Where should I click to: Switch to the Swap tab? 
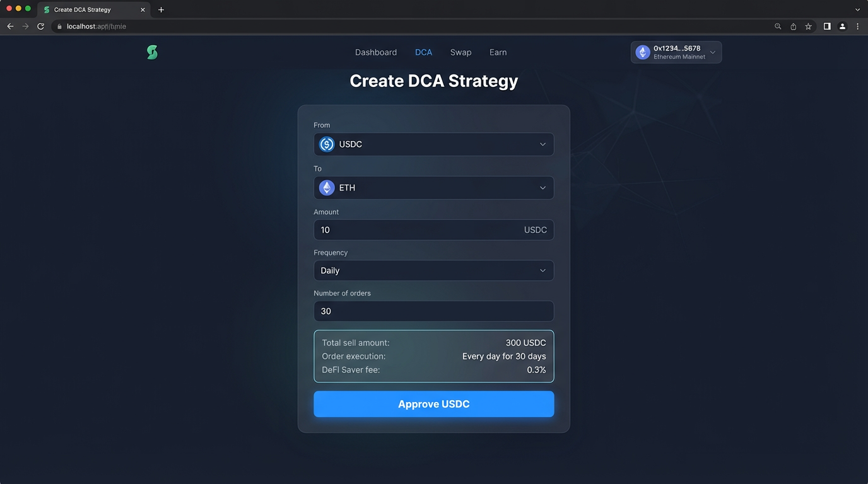pos(460,52)
